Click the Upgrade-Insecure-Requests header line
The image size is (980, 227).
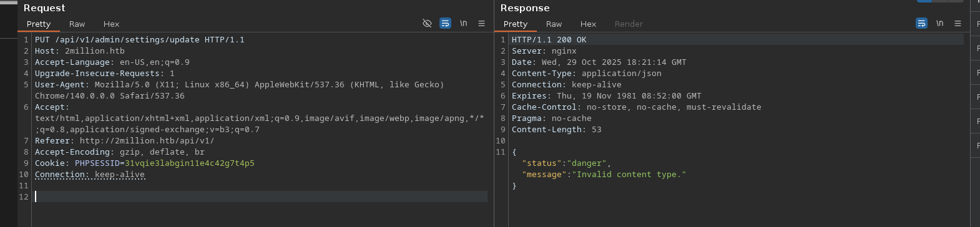105,73
